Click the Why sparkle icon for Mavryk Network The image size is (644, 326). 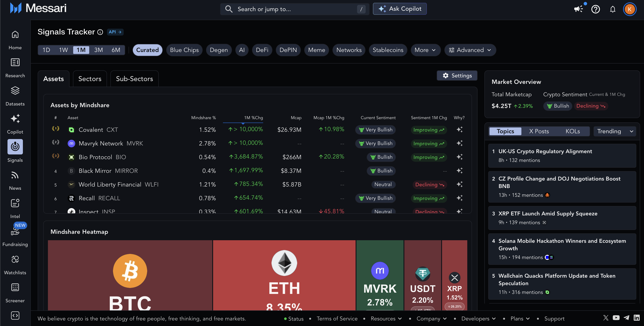click(460, 143)
